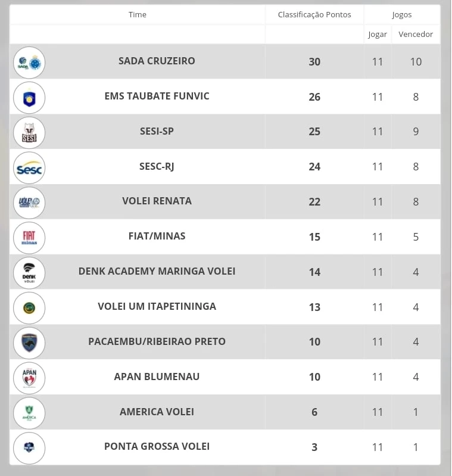Select the Denk Volei team logo
The height and width of the screenshot is (476, 452).
29,273
